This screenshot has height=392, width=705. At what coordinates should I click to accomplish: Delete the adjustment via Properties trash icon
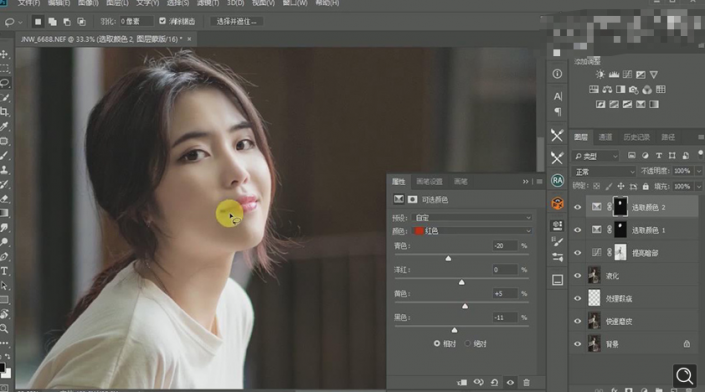pyautogui.click(x=526, y=383)
